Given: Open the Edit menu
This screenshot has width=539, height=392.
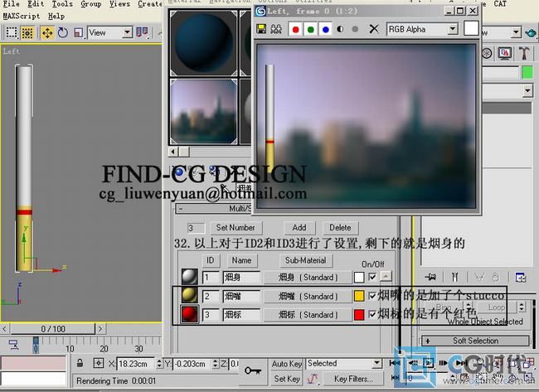Looking at the screenshot, I should [x=36, y=4].
